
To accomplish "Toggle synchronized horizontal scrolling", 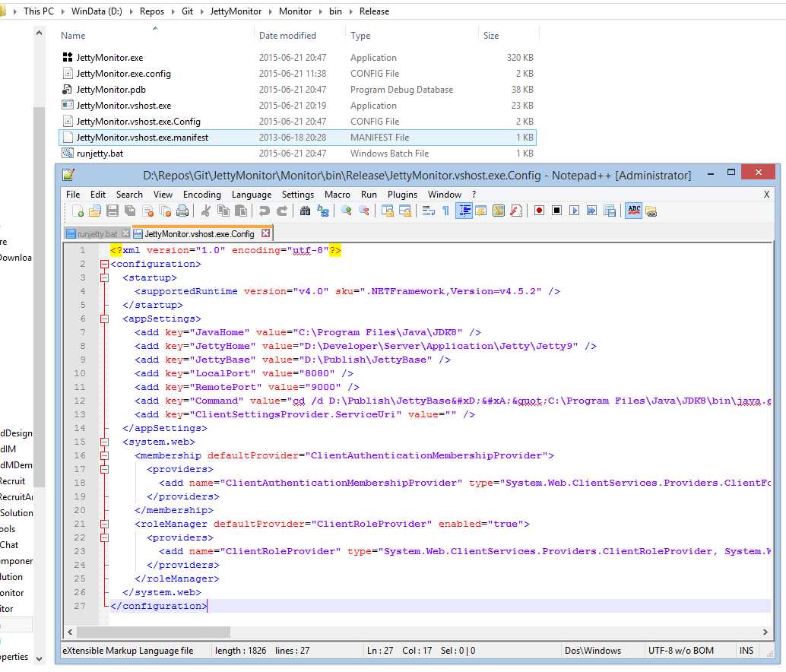I will point(404,211).
